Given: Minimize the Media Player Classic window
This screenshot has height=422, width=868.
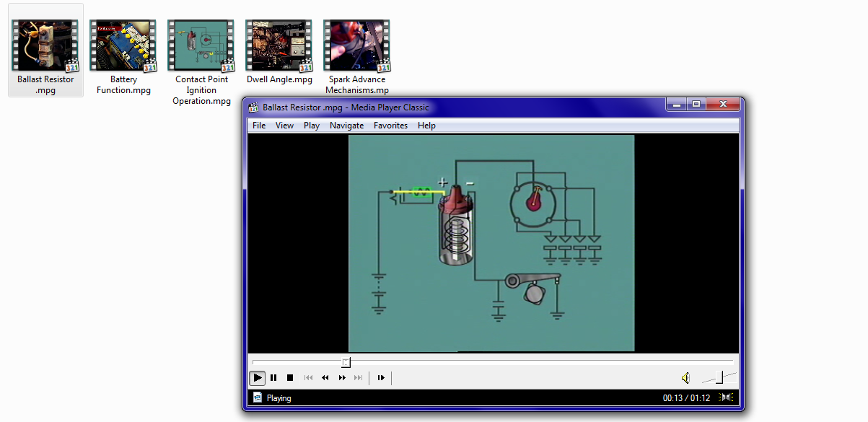Looking at the screenshot, I should (x=675, y=105).
